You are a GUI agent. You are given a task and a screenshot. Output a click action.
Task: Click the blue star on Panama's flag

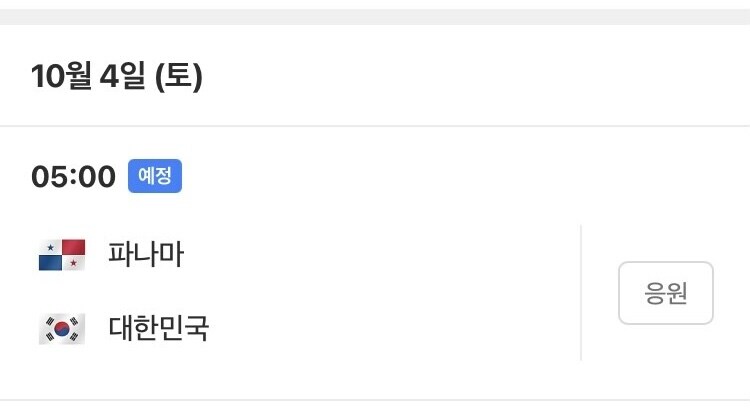(50, 248)
